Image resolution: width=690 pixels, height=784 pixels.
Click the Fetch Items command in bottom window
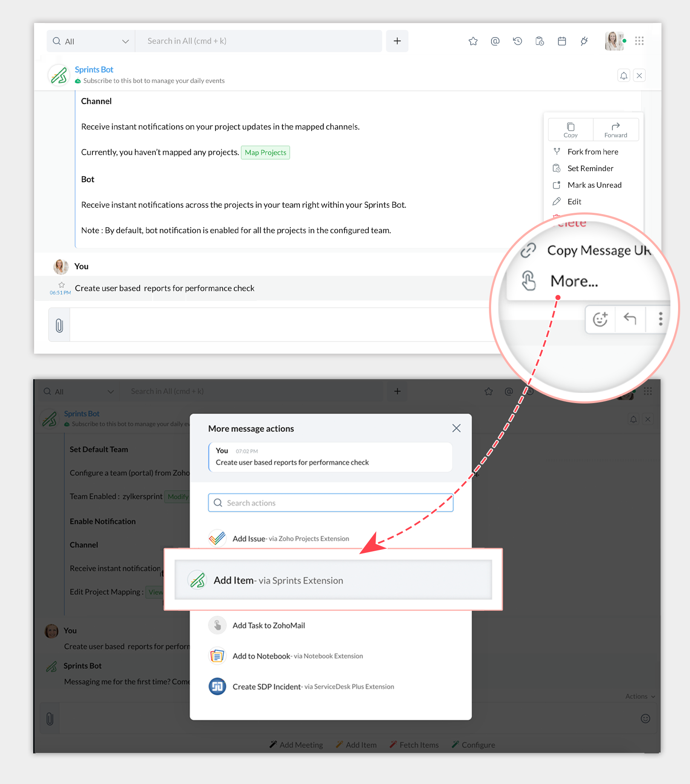click(414, 745)
